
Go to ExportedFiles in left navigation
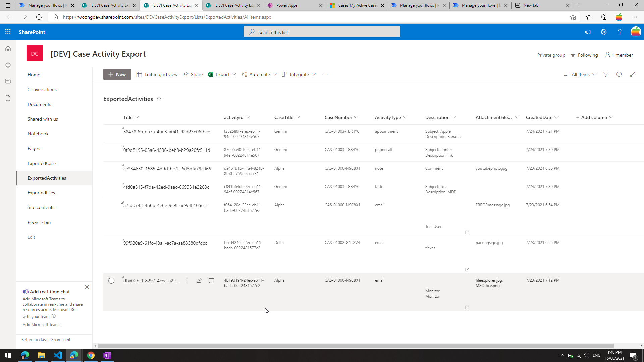click(41, 193)
